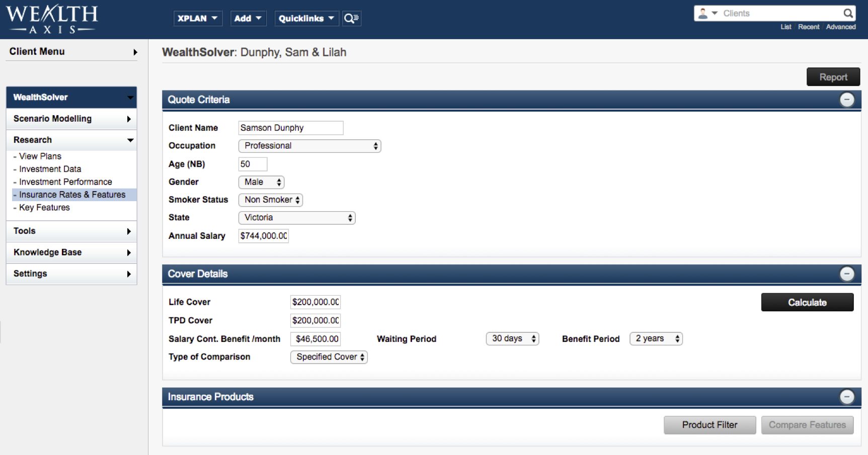This screenshot has width=868, height=455.
Task: Click the Report button
Action: [833, 77]
